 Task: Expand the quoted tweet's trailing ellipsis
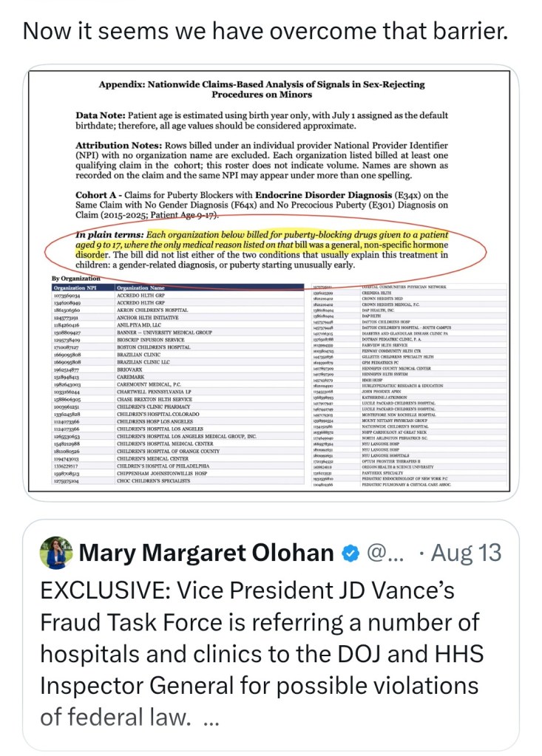[x=211, y=720]
